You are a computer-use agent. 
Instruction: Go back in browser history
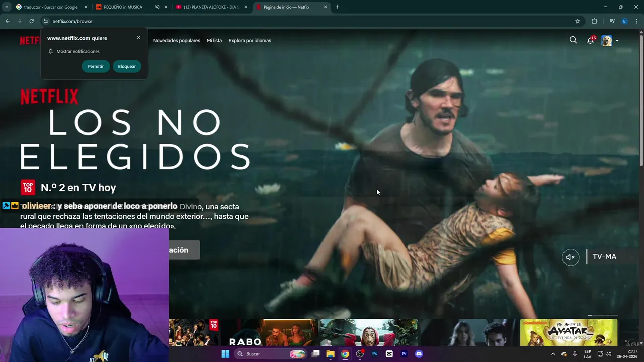click(x=7, y=21)
